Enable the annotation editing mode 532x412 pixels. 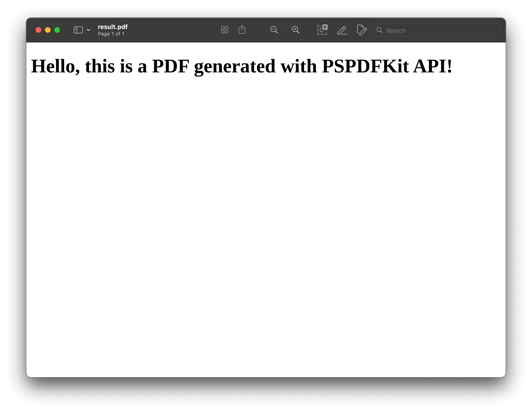[x=362, y=30]
